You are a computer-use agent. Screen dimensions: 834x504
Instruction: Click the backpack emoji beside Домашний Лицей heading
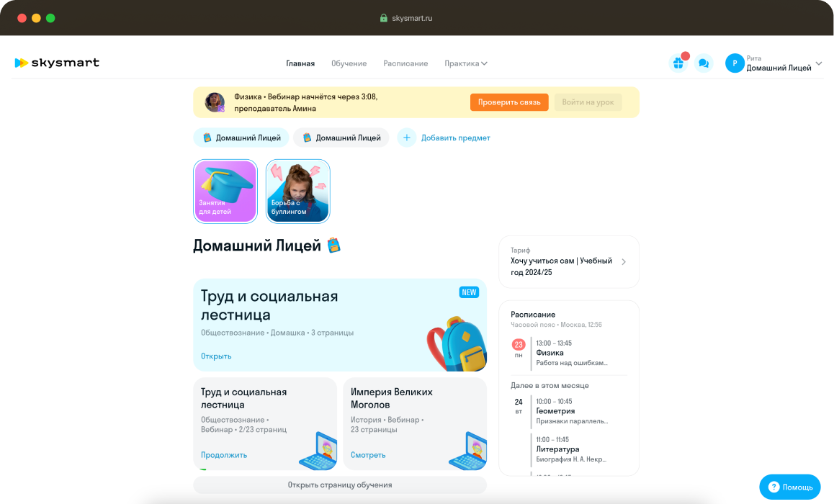pos(333,245)
